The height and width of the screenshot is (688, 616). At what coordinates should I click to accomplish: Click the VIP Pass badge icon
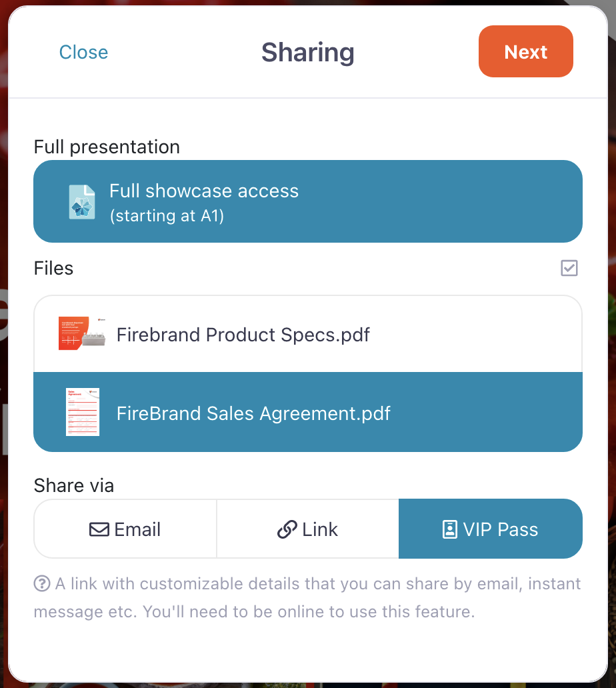[x=450, y=530]
